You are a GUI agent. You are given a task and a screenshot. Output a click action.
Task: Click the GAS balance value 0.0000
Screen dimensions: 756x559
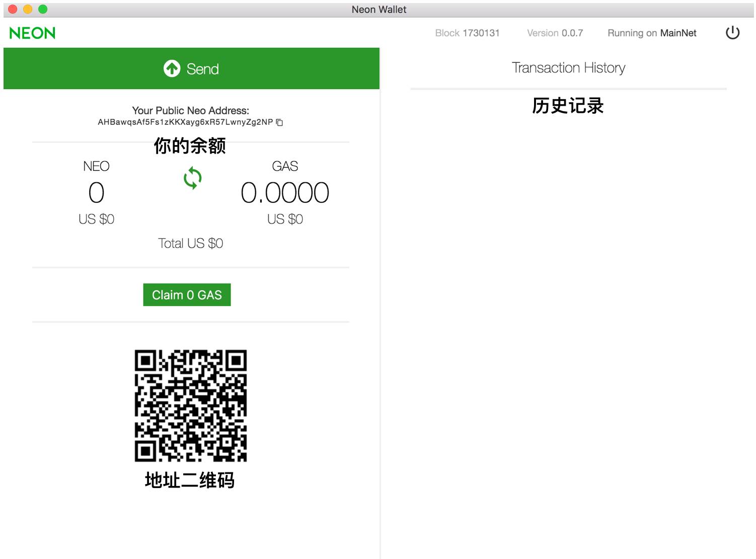pyautogui.click(x=285, y=193)
